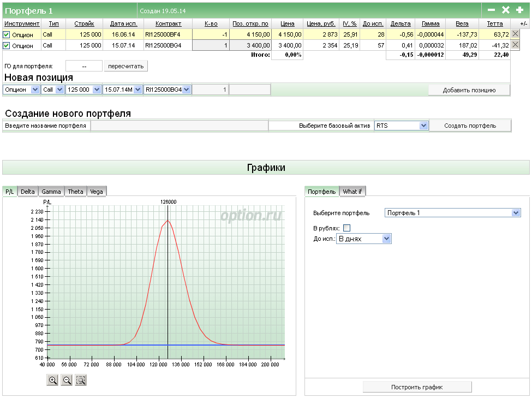
Task: Sort by the 'Страйк' column header
Action: click(x=84, y=24)
